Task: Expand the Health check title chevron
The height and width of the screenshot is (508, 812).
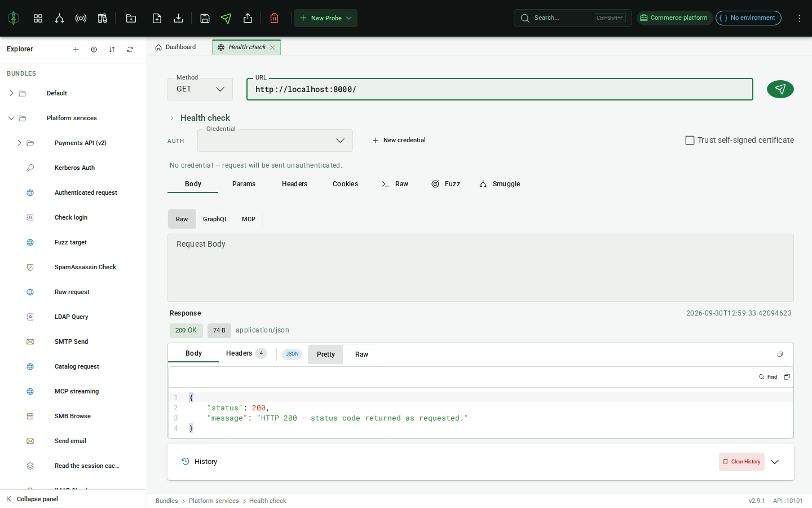Action: pos(172,118)
